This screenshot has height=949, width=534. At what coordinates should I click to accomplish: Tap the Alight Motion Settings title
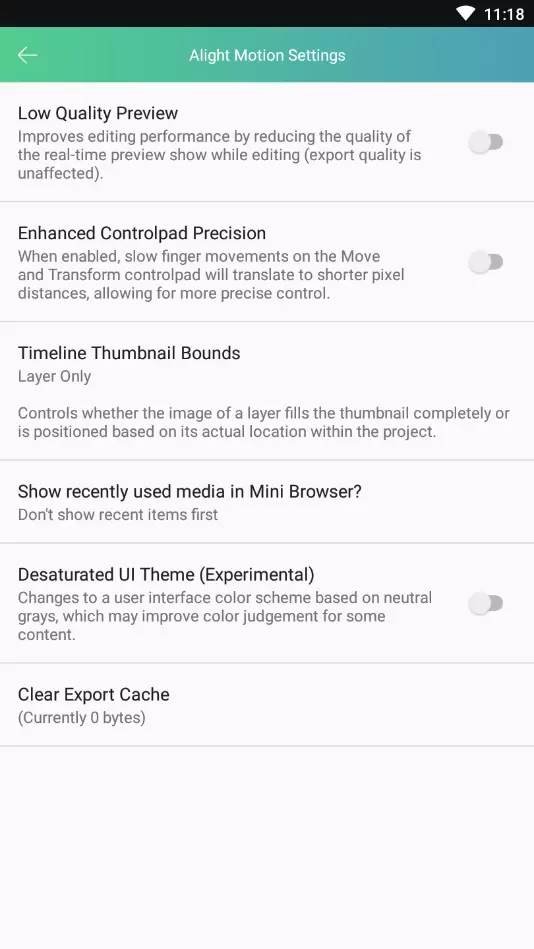coord(267,55)
